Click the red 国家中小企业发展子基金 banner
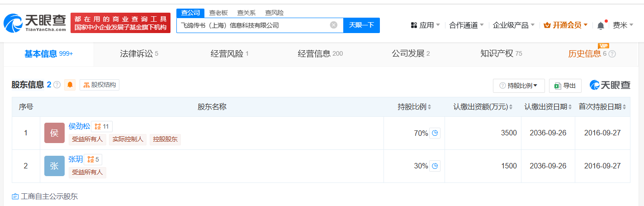 120,23
